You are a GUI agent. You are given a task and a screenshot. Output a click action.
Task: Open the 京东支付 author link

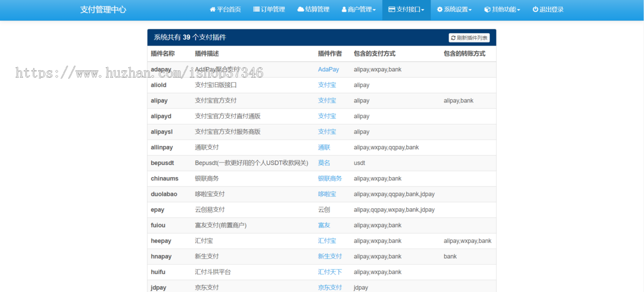330,287
